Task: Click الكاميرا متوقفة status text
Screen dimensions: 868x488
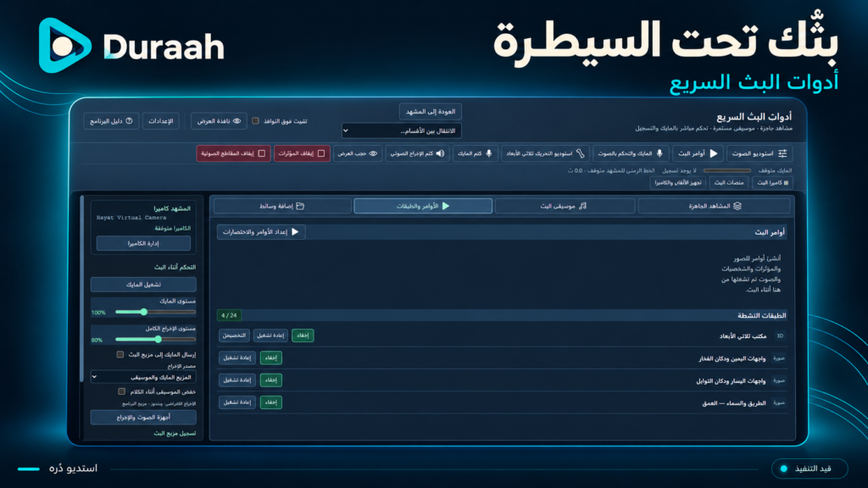Action: coord(173,228)
